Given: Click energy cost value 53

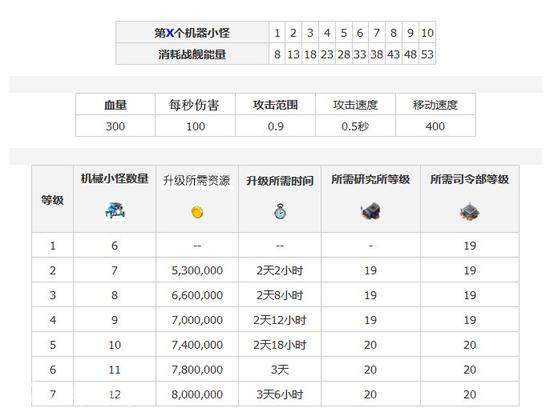Looking at the screenshot, I should tap(427, 54).
